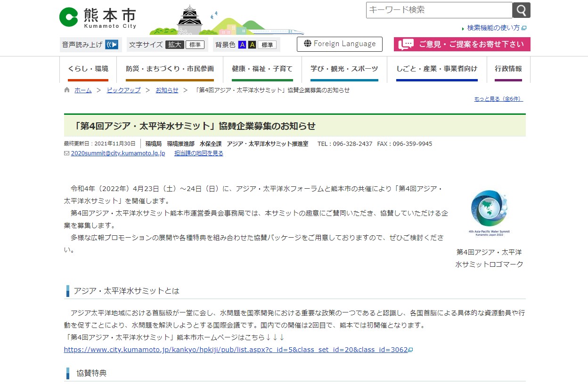Screen dimensions: 588x384
Task: Enable enlarged text with the 拡大 button
Action: 174,44
